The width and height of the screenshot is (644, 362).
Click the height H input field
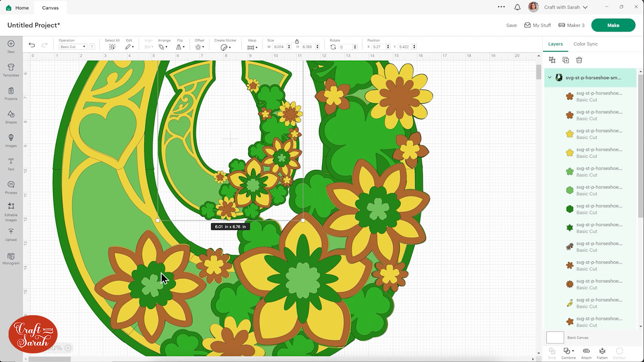coord(308,47)
